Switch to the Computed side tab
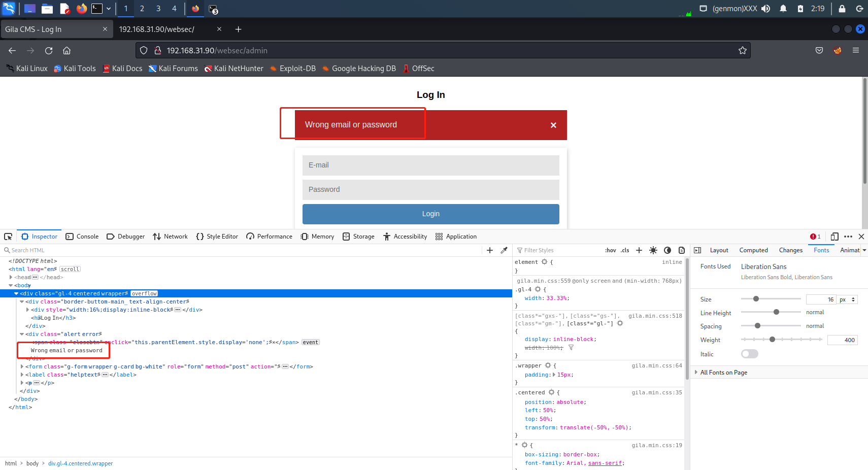 tap(753, 250)
